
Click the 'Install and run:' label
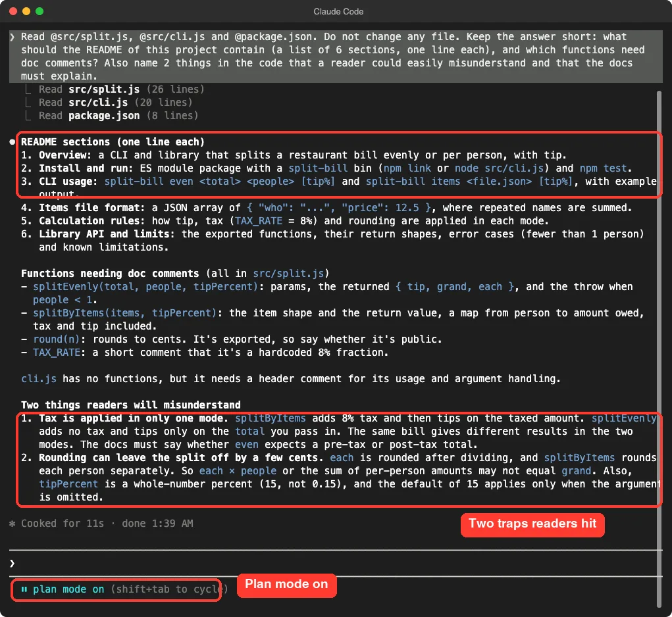pyautogui.click(x=86, y=168)
